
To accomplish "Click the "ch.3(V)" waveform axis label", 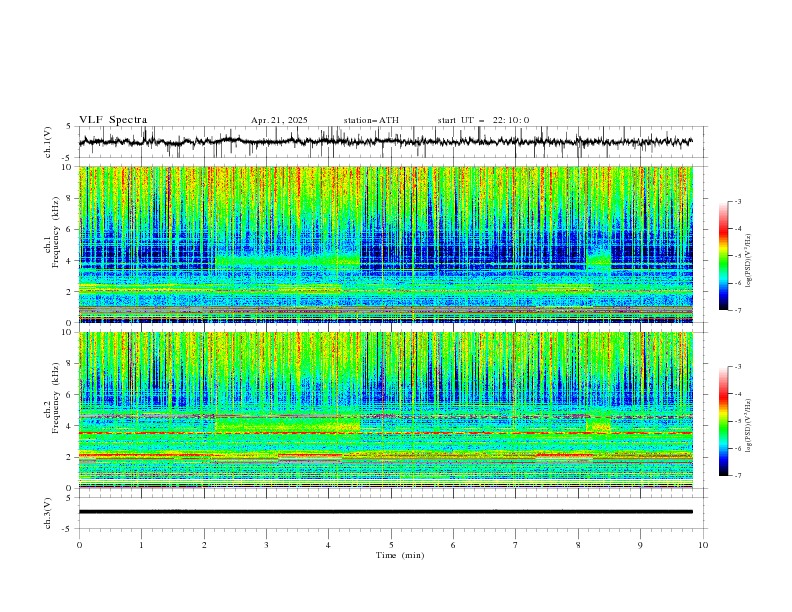I will 48,513.
